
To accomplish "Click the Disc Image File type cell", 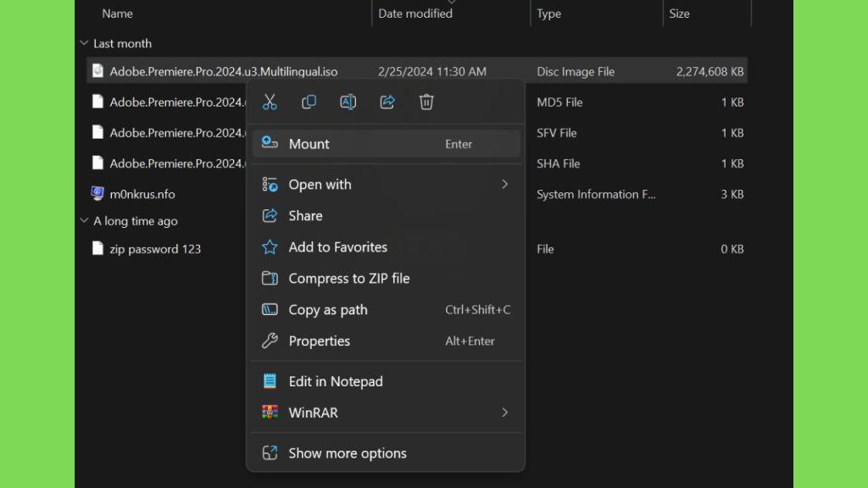I will click(x=576, y=71).
